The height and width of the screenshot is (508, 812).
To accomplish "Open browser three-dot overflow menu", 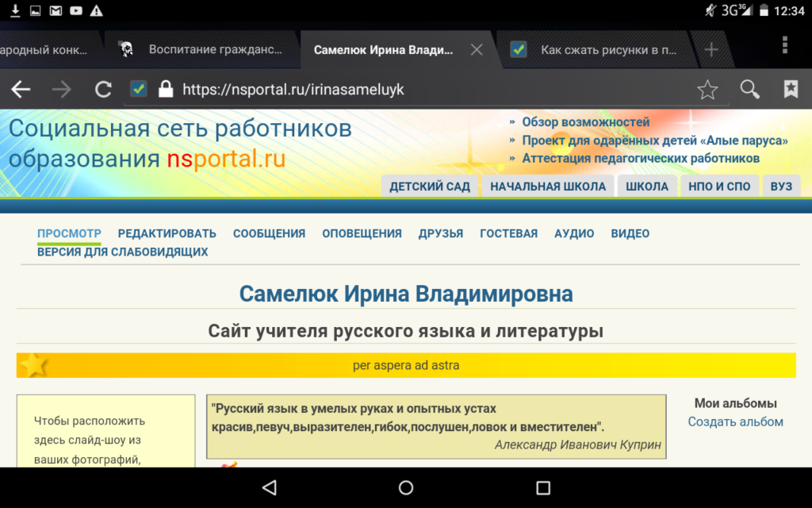I will tap(785, 44).
